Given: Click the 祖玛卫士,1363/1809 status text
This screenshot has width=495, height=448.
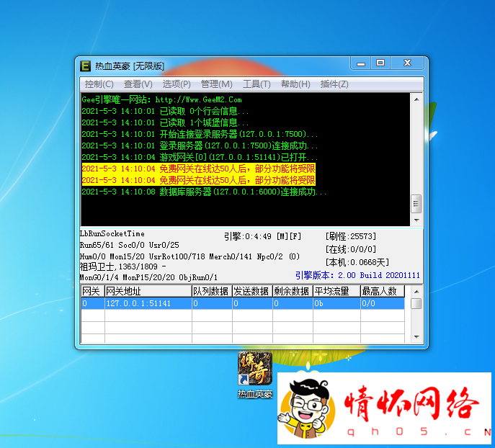Looking at the screenshot, I should point(122,266).
